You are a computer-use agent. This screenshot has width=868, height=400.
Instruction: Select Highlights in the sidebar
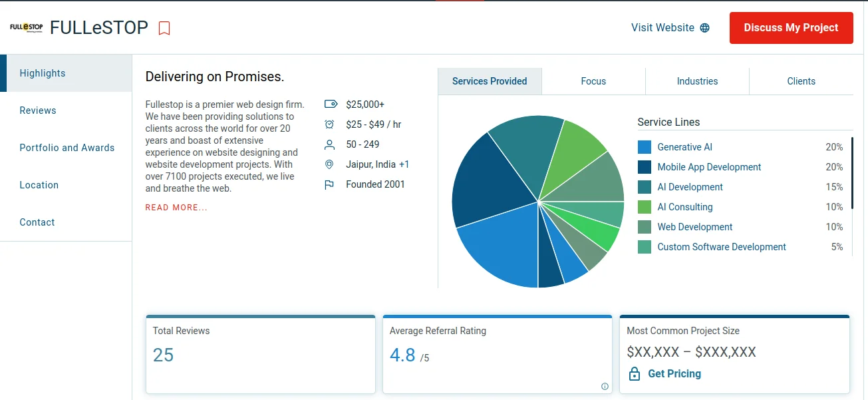tap(66, 73)
